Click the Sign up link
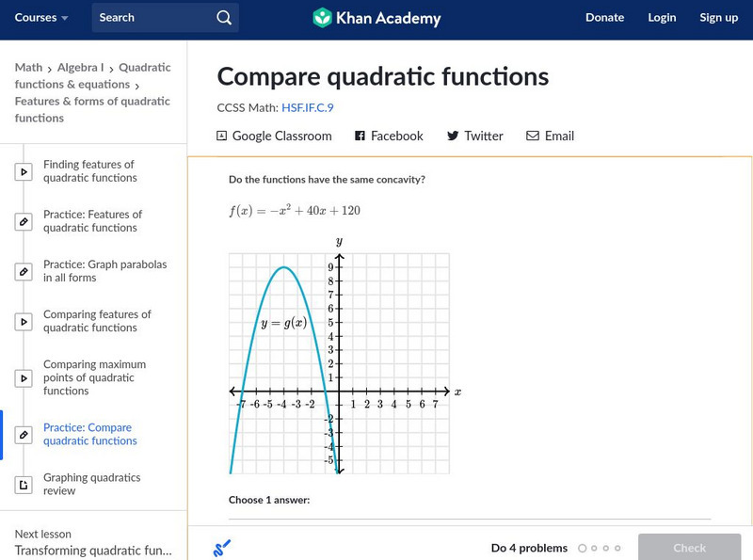Image resolution: width=753 pixels, height=560 pixels. [x=718, y=18]
